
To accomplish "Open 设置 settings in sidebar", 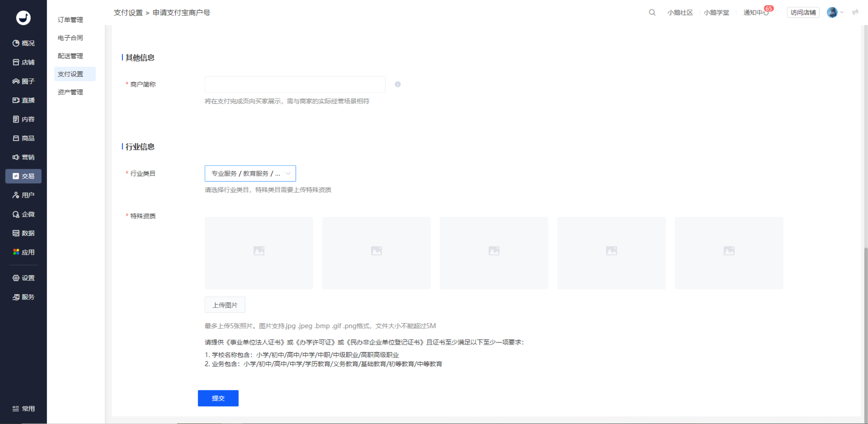I will point(23,278).
